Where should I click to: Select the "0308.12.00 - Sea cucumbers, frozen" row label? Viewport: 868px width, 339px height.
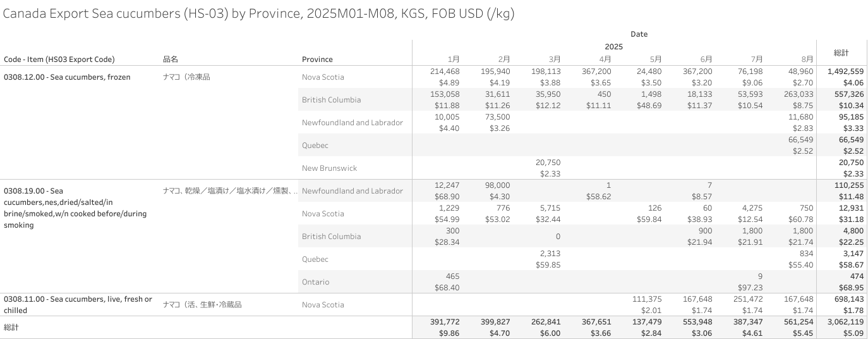pyautogui.click(x=67, y=77)
